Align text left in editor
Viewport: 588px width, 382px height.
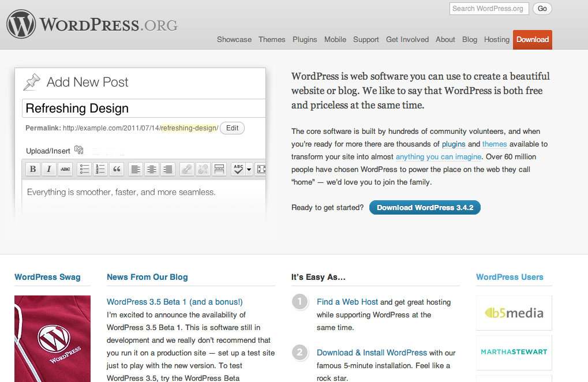click(x=136, y=169)
